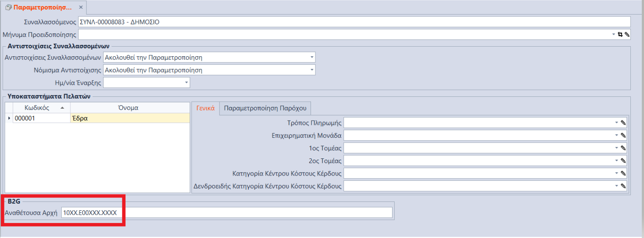This screenshot has height=238, width=644.
Task: Open the Ημ/νία Έναρξης date picker
Action: (x=186, y=83)
